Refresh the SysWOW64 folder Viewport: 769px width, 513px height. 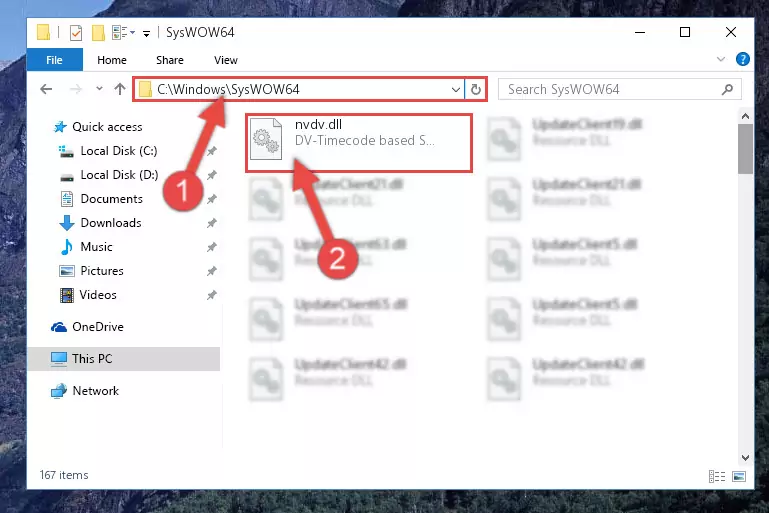pyautogui.click(x=476, y=89)
